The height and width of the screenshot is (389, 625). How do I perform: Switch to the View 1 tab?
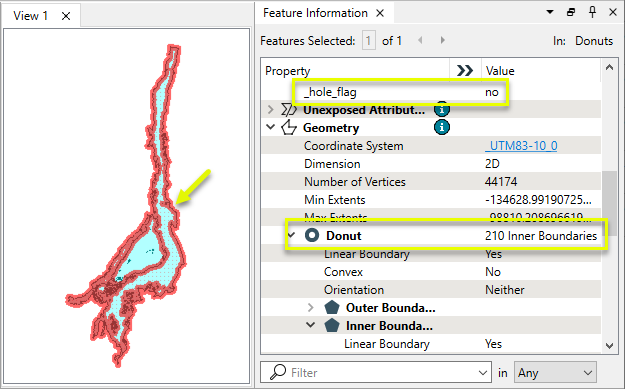(x=31, y=16)
